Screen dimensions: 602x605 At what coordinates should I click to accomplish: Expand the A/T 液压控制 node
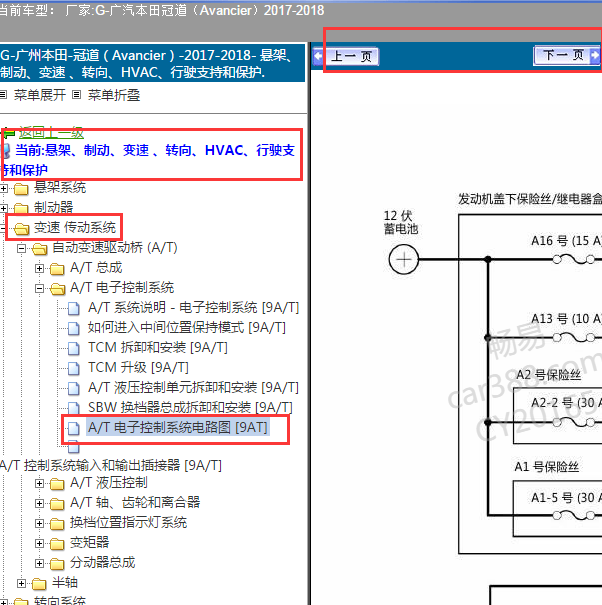tap(39, 483)
